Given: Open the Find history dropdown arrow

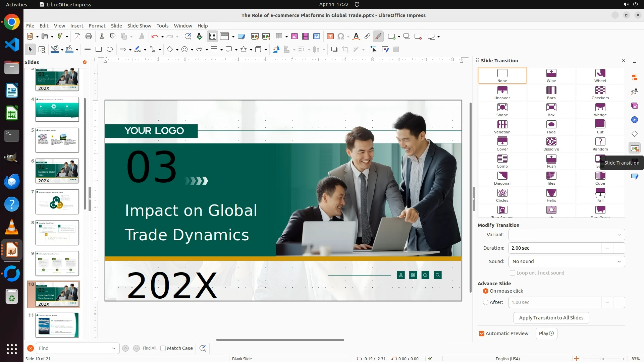Looking at the screenshot, I should [114, 348].
